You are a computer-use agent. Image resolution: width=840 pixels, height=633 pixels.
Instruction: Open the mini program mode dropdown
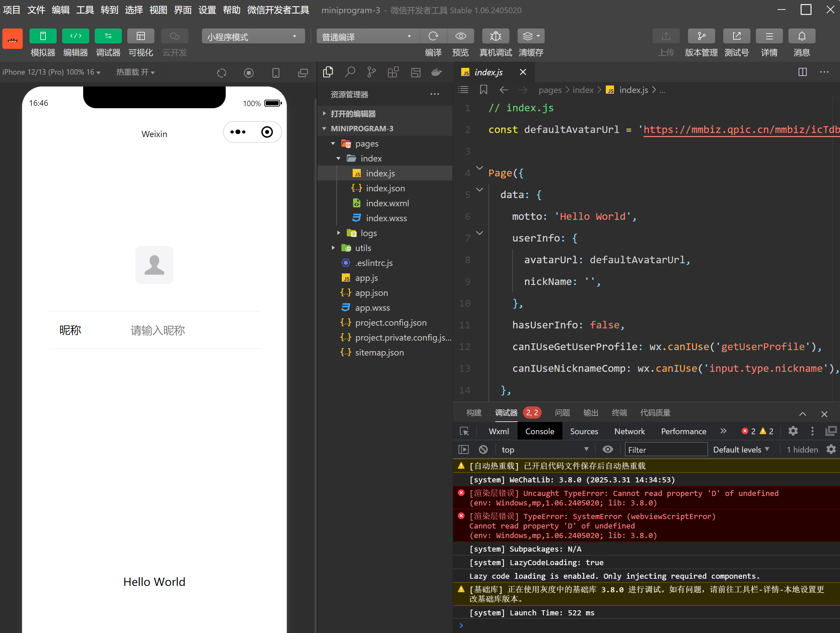pos(253,36)
